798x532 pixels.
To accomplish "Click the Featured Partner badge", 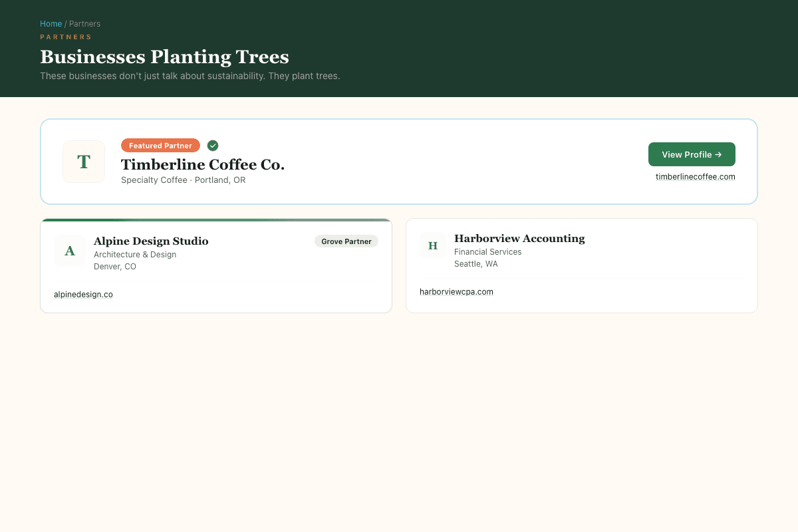I will [160, 145].
